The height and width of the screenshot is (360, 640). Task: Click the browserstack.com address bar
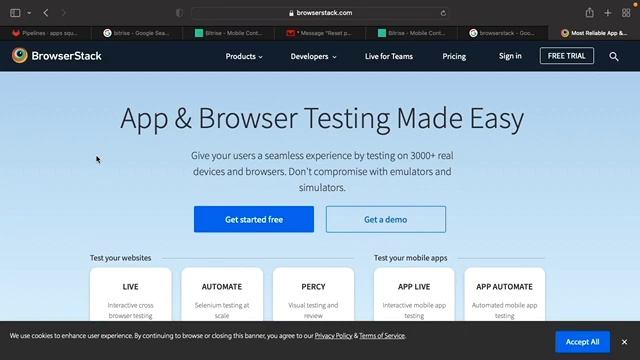point(320,13)
